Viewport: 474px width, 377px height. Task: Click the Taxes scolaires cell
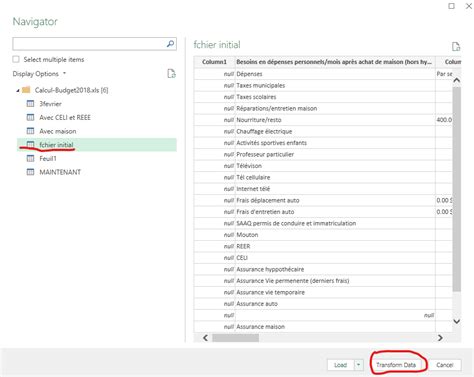tap(335, 97)
